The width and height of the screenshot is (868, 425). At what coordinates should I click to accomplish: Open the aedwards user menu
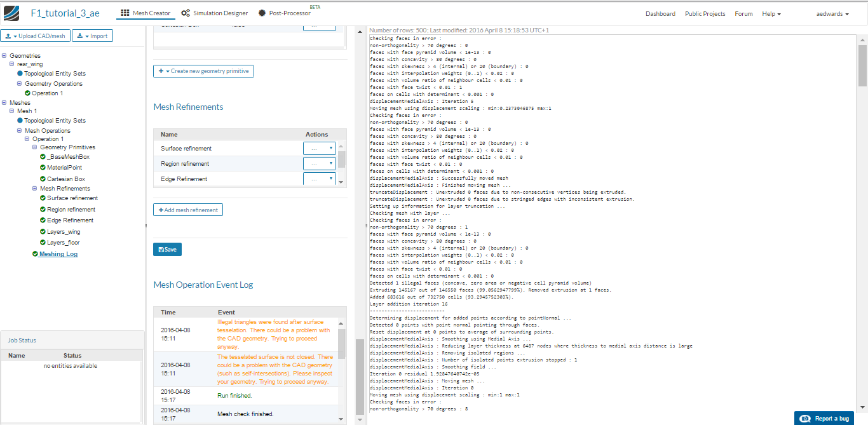tap(832, 14)
